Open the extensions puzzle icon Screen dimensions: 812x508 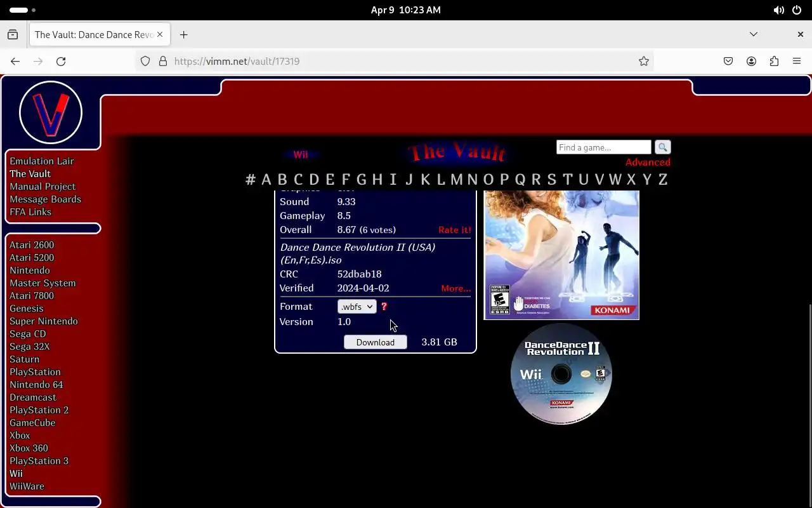pos(774,61)
